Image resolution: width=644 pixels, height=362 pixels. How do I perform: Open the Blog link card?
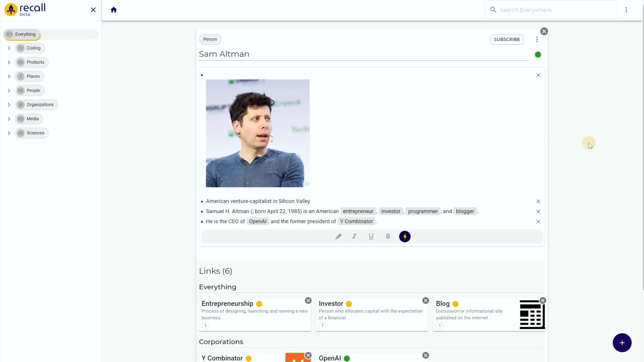coord(489,314)
